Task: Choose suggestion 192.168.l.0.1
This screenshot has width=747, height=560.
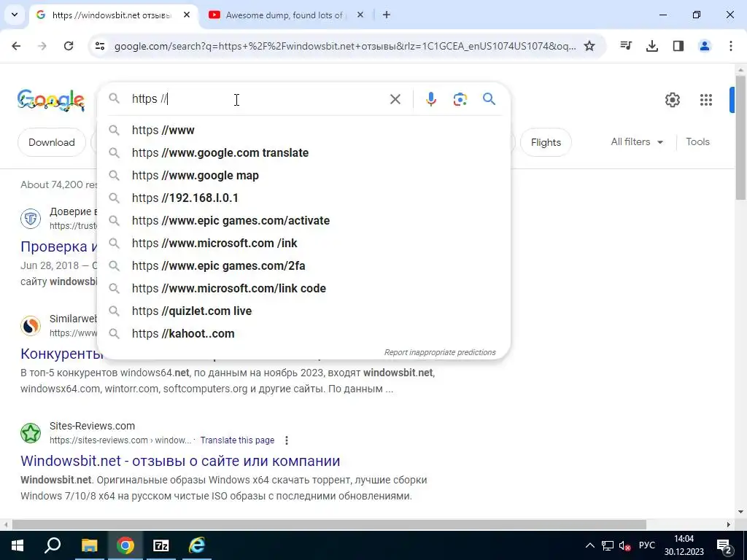Action: 303,198
